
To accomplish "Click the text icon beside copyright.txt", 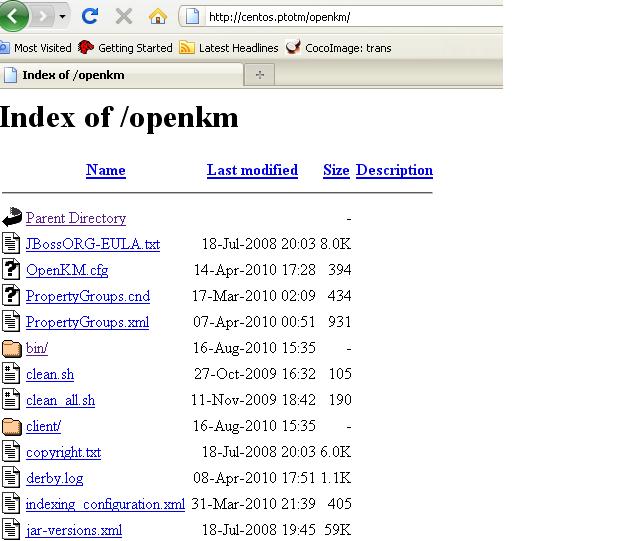I will click(x=11, y=451).
